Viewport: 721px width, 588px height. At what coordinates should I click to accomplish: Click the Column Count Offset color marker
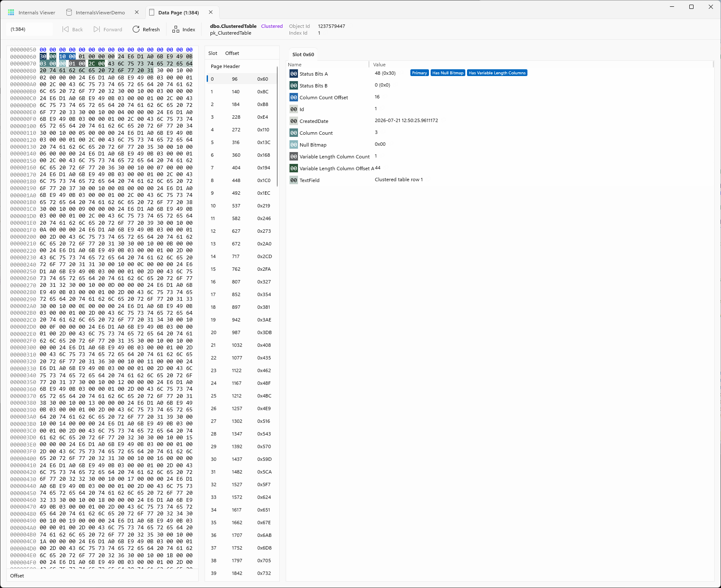294,98
